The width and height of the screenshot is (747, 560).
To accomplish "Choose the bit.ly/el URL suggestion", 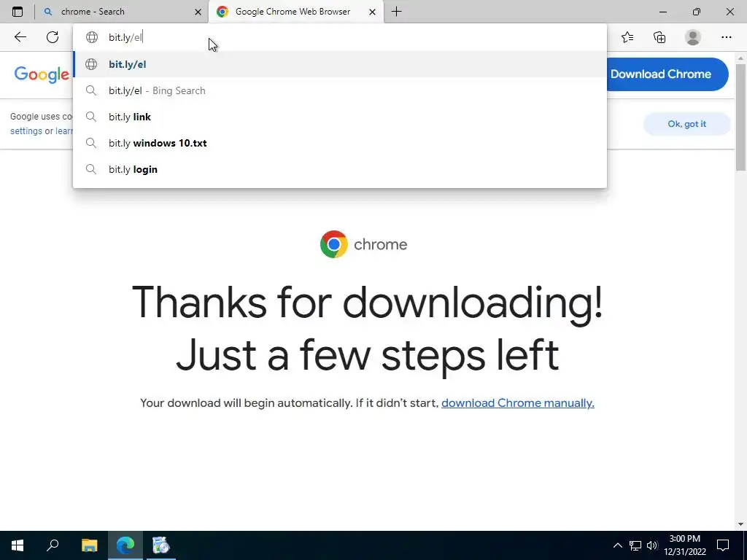I will [x=340, y=64].
